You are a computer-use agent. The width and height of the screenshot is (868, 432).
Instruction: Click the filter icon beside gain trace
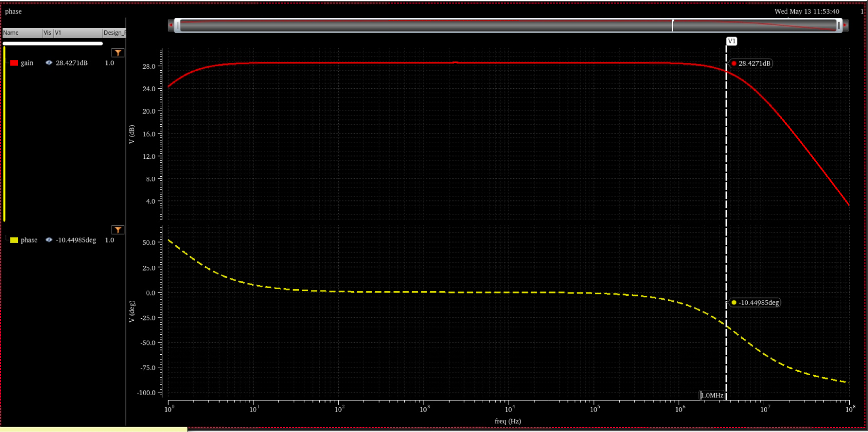[118, 53]
